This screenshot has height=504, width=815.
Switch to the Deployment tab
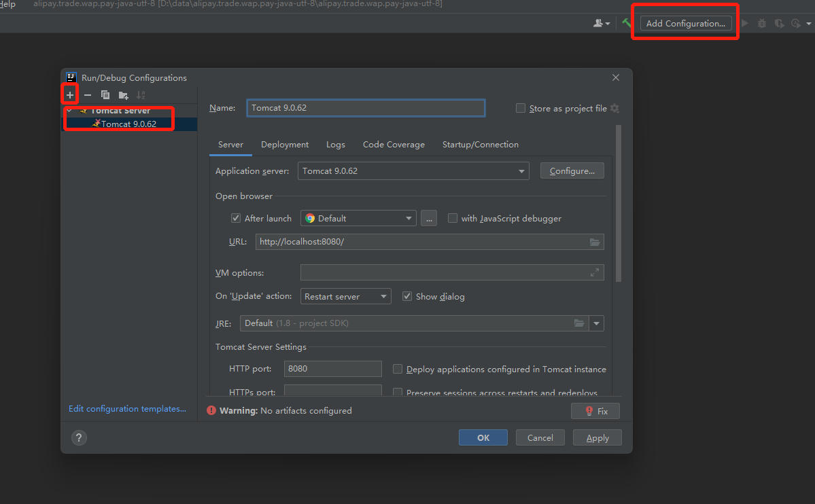(285, 145)
